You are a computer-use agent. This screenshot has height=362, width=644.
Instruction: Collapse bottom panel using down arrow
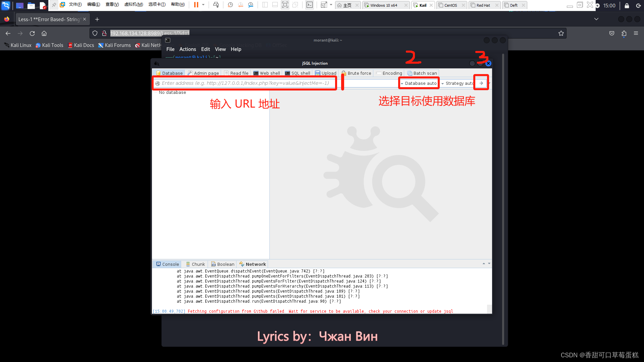(x=489, y=264)
